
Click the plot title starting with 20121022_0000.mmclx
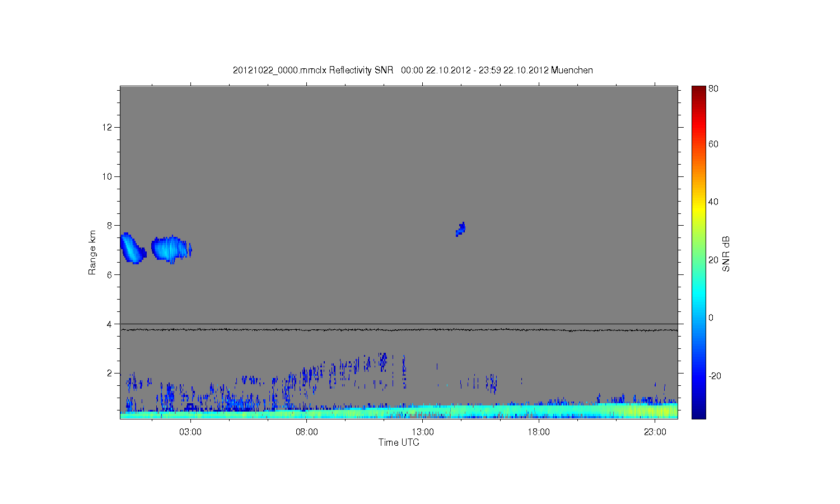[x=413, y=70]
